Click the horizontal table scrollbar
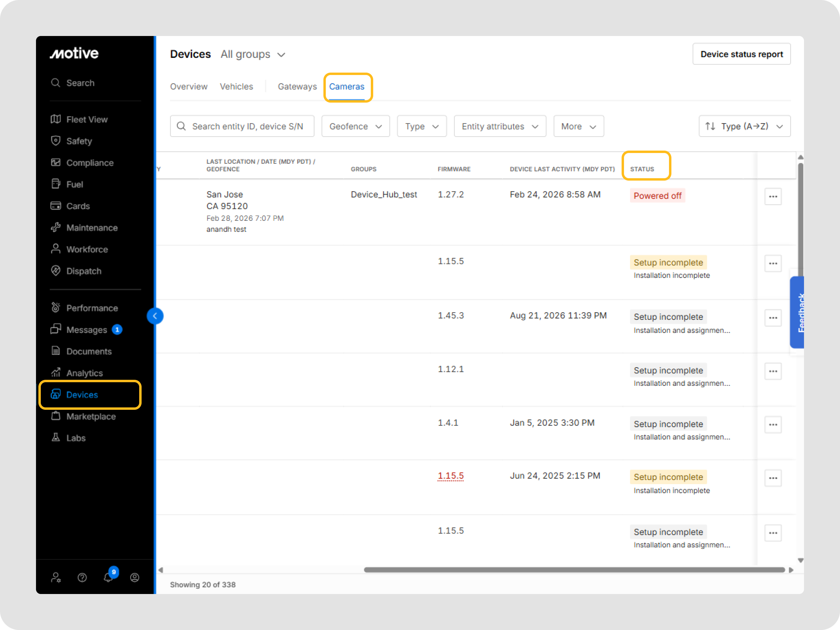This screenshot has height=630, width=840. coord(574,570)
